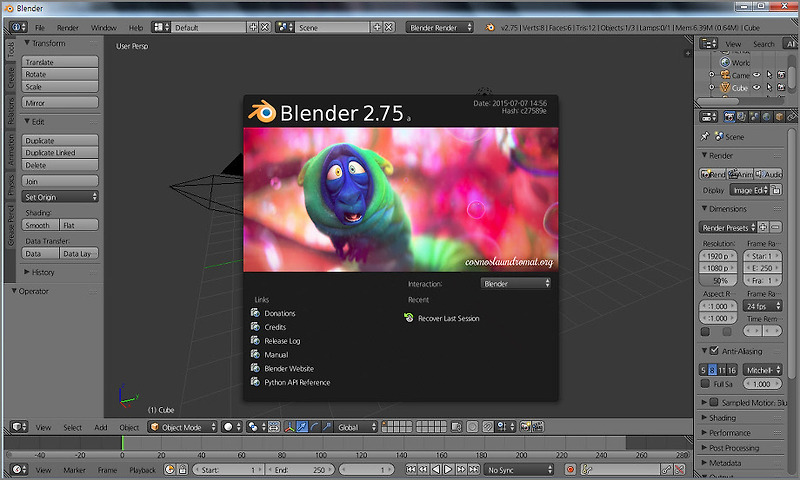Toggle selectability arrow for the Cube
This screenshot has height=480, width=800.
tap(769, 87)
